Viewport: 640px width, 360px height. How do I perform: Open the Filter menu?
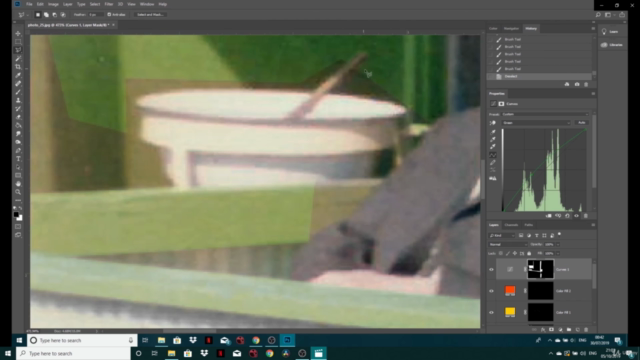coord(109,4)
